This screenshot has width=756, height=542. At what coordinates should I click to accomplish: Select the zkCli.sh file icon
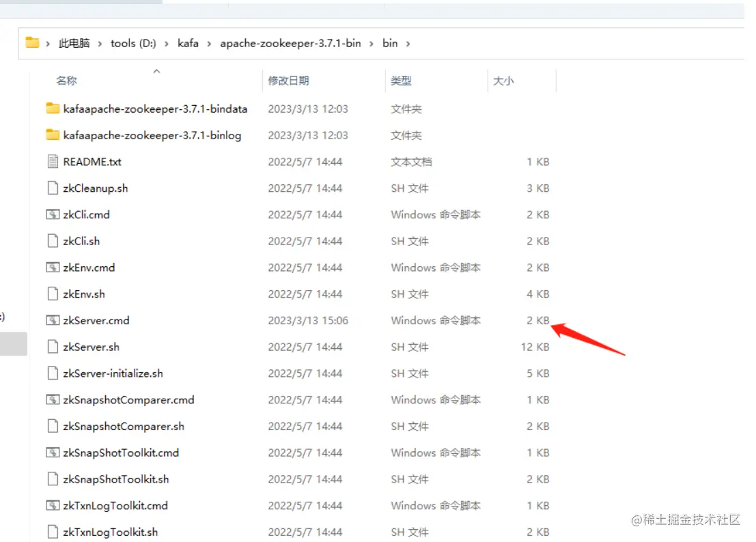coord(53,241)
